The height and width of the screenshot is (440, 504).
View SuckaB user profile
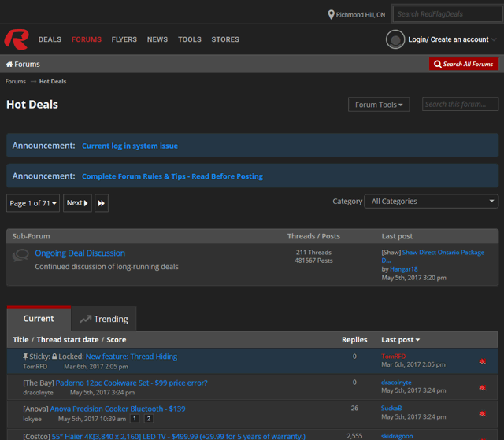point(391,409)
